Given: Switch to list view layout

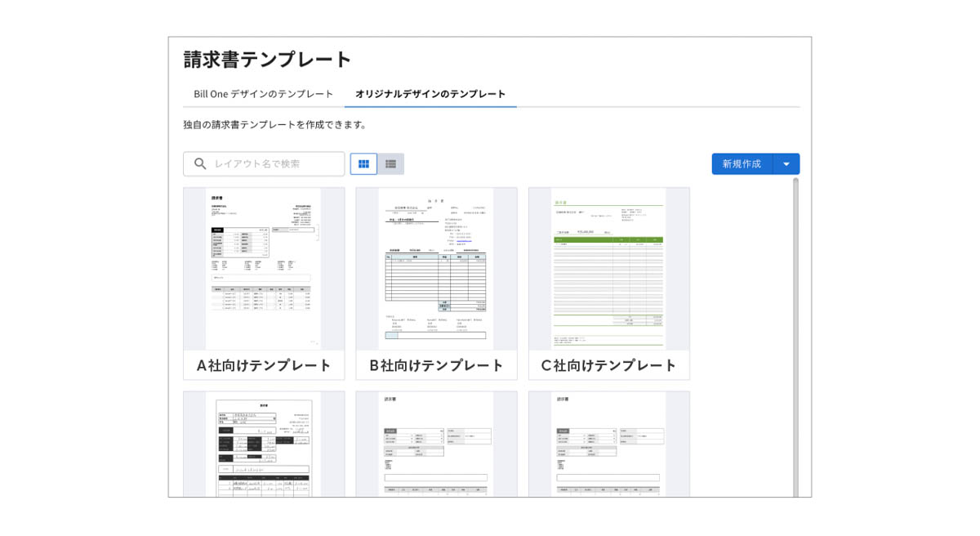Looking at the screenshot, I should tap(390, 164).
